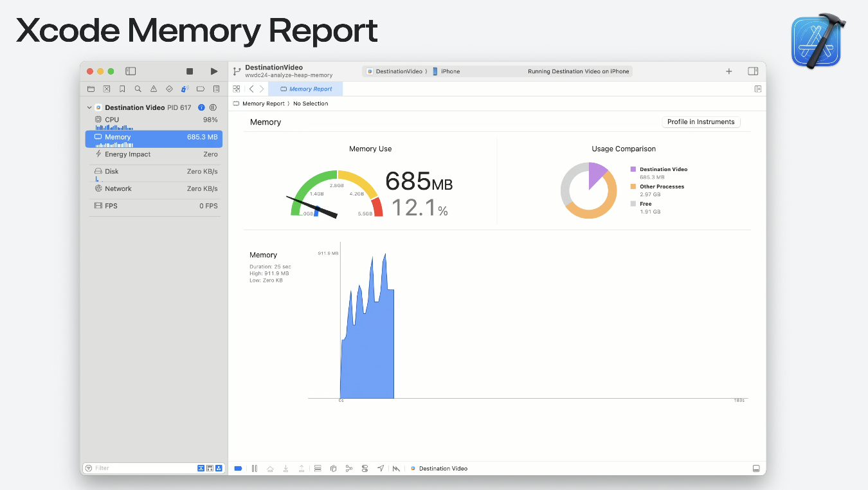Select the Memory gauge row
The image size is (868, 490).
(x=154, y=139)
